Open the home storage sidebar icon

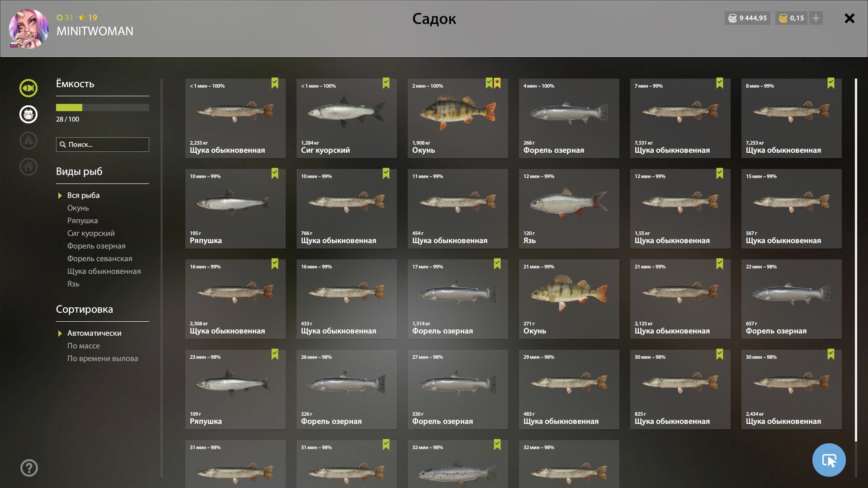[x=28, y=167]
